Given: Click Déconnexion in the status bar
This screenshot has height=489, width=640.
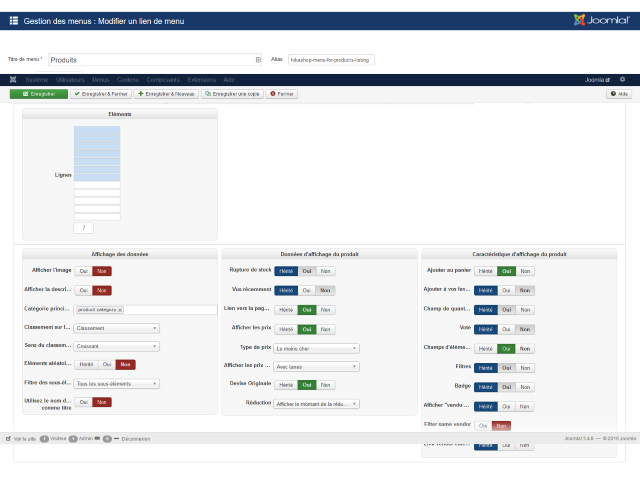Looking at the screenshot, I should pos(136,439).
